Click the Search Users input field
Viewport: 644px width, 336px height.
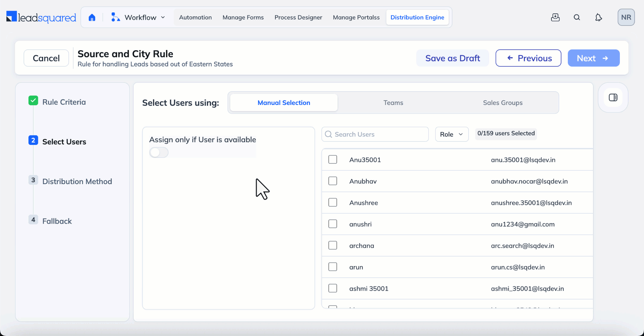tap(375, 134)
